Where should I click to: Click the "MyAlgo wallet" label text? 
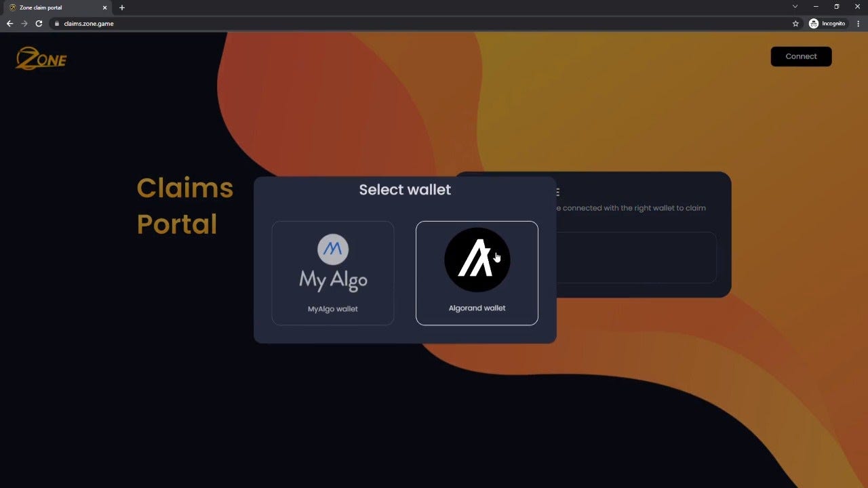coord(333,308)
